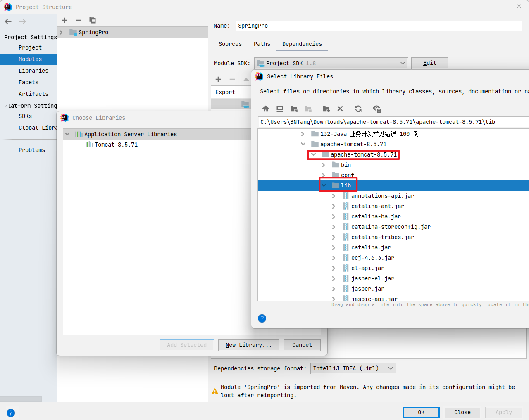The image size is (529, 420).
Task: Click the annotations-api.jar file icon
Action: coord(346,196)
